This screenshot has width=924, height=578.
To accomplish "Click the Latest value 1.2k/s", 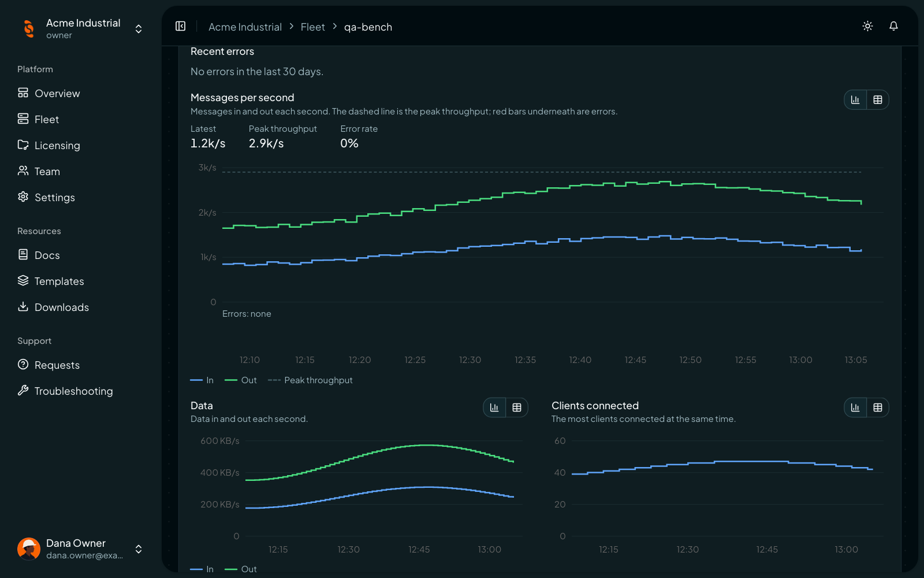I will pos(208,143).
